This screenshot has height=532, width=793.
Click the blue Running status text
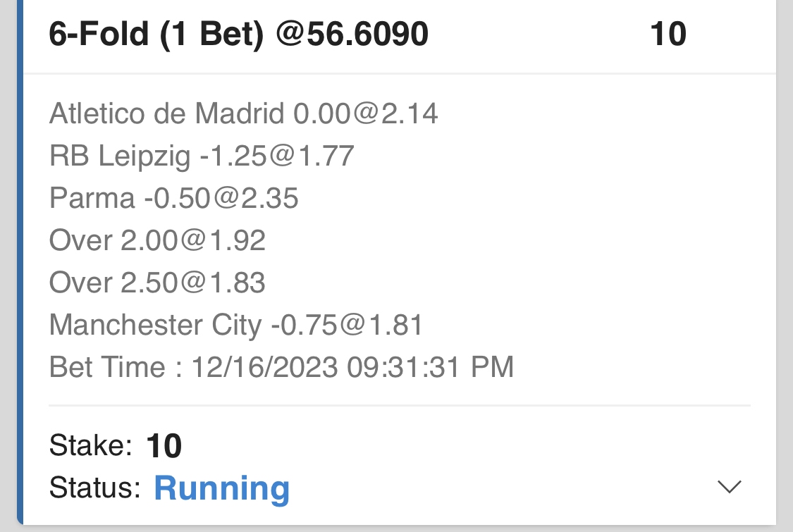[221, 488]
